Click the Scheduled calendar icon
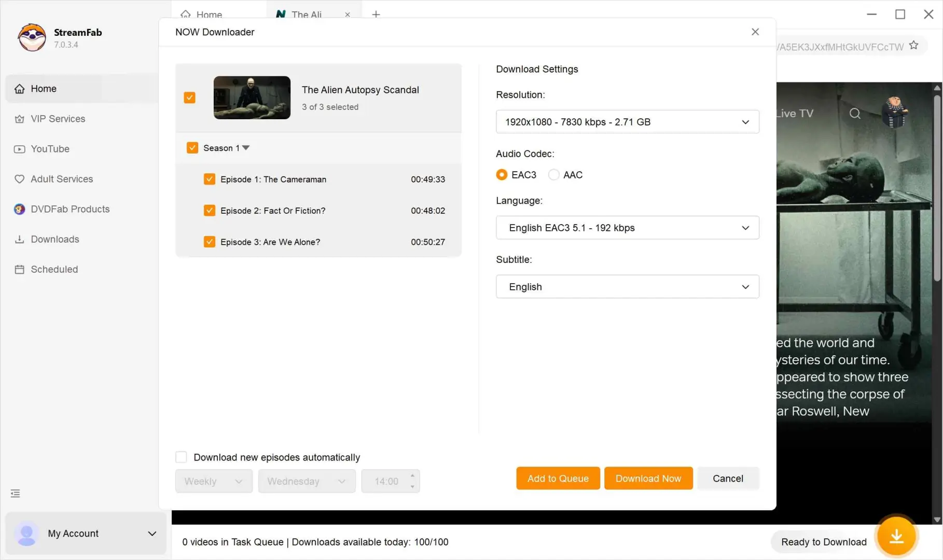943x560 pixels. point(19,269)
